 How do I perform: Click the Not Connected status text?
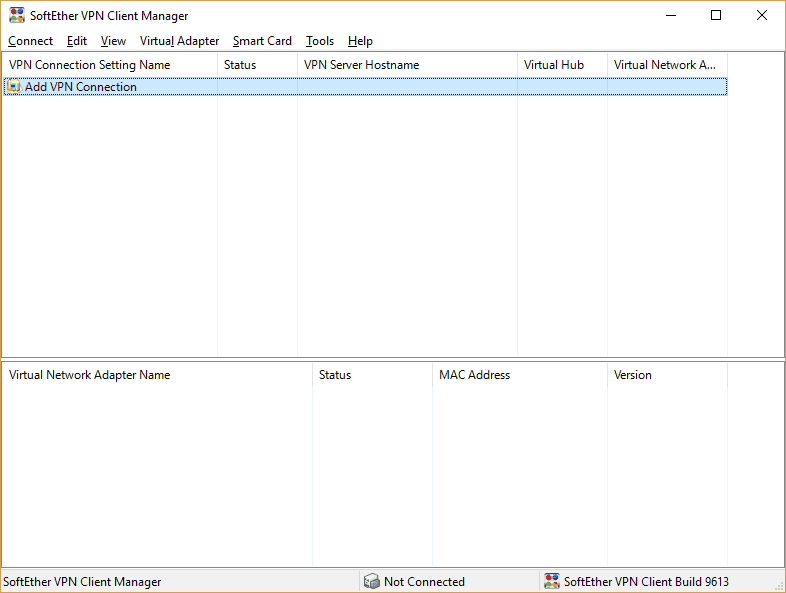424,581
